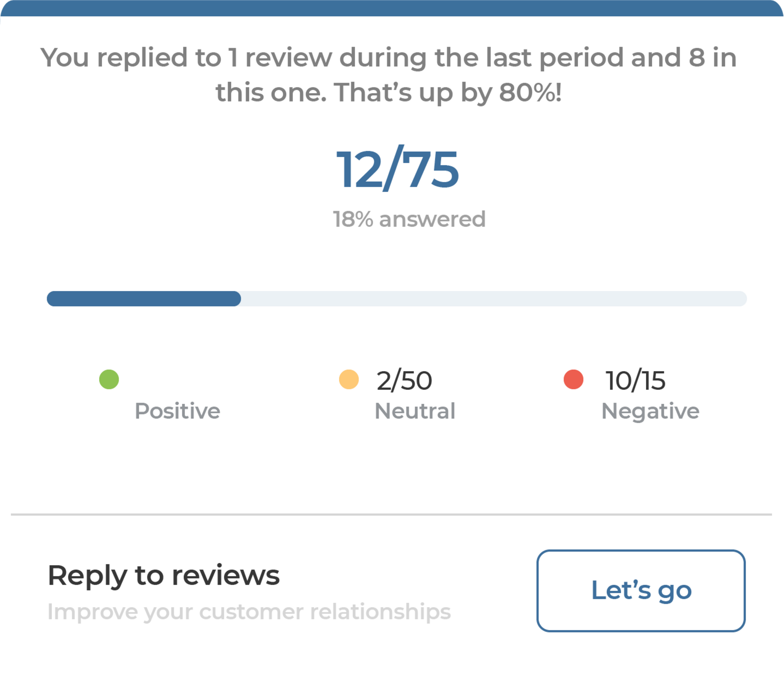Select the Negative label
The height and width of the screenshot is (677, 784).
[x=650, y=411]
